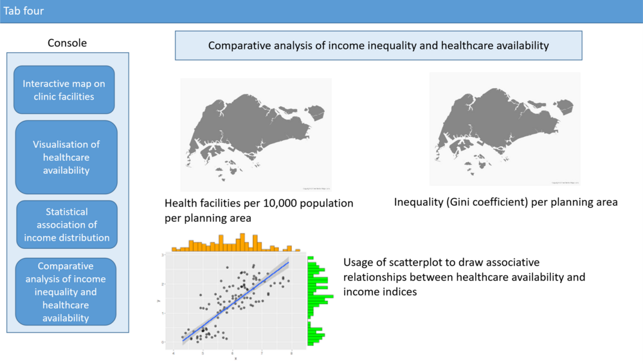Select Visualisation of healthcare availability button
The height and width of the screenshot is (364, 643).
click(x=66, y=158)
